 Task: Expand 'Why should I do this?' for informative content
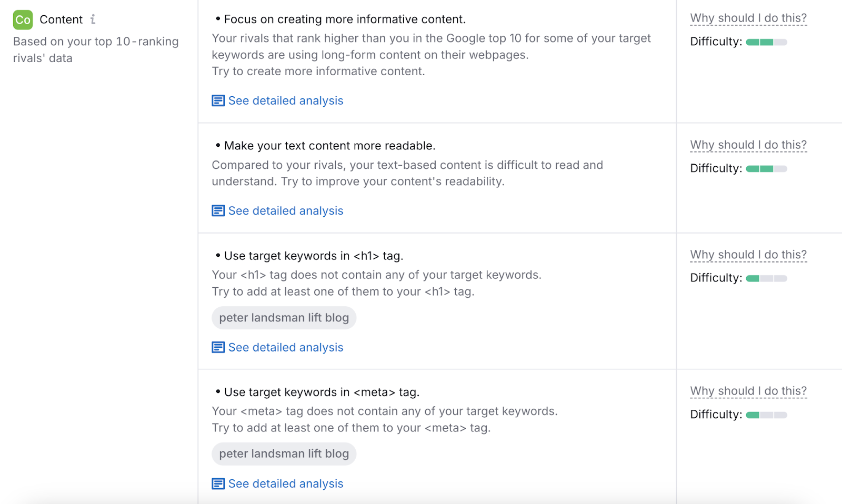pos(748,17)
